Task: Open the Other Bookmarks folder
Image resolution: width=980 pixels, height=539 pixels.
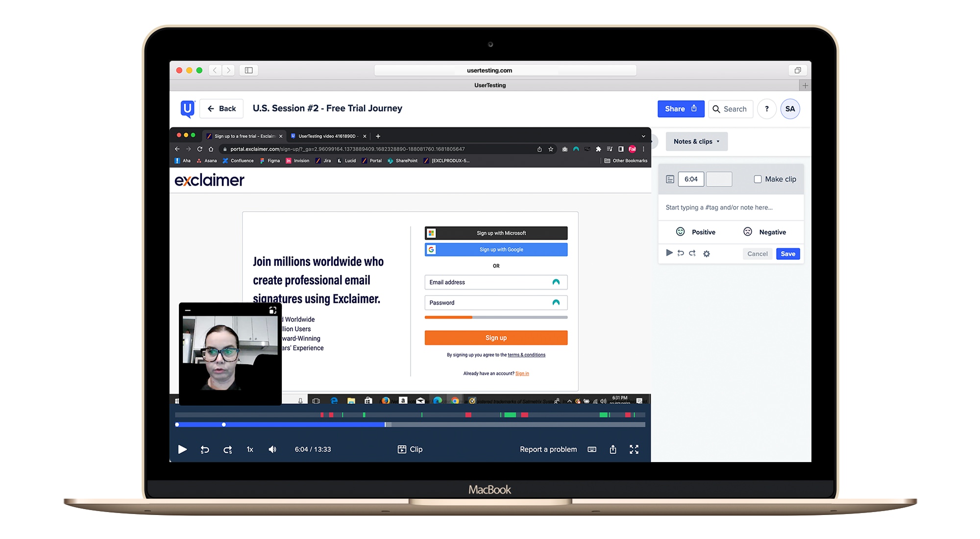Action: point(626,161)
